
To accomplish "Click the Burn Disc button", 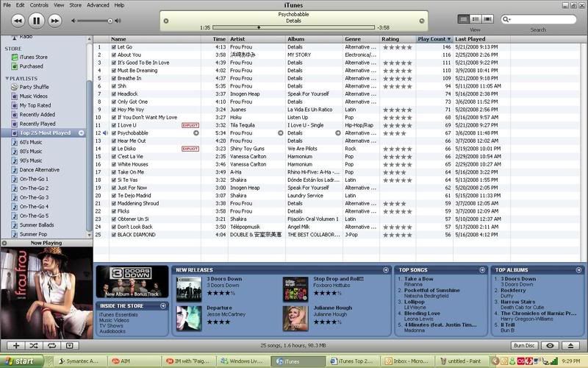I will coord(524,345).
